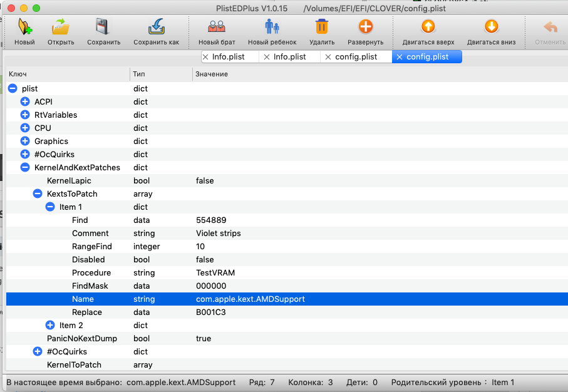Select the RangeFind key row
The image size is (568, 392).
287,246
